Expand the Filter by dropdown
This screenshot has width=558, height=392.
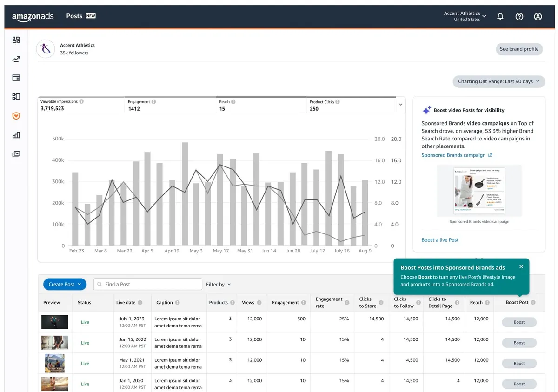point(219,284)
